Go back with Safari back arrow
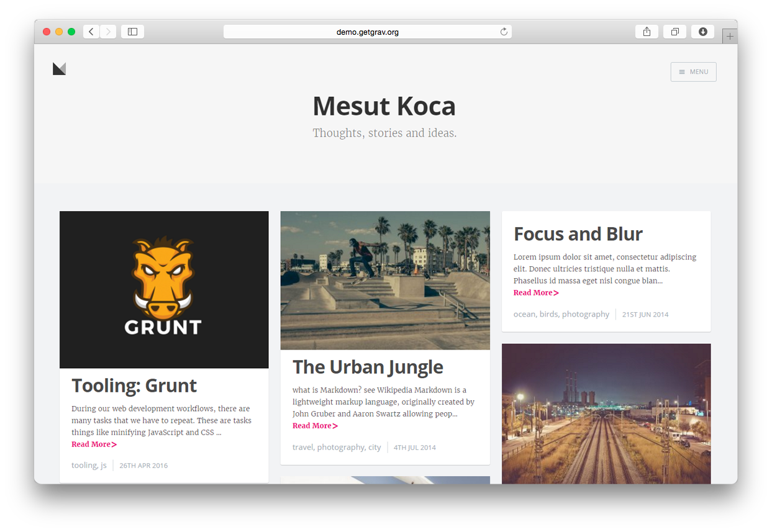The image size is (772, 532). (91, 32)
